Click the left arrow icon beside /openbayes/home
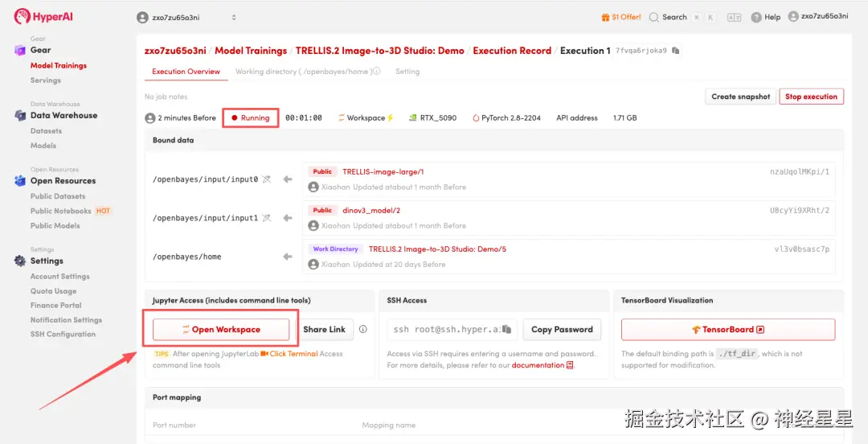Screen dimensions: 868x444 287,257
